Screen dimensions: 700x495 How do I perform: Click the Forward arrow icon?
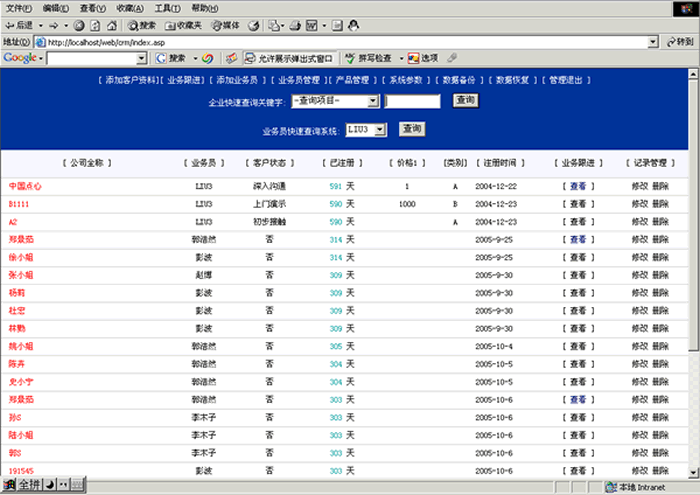pos(54,25)
